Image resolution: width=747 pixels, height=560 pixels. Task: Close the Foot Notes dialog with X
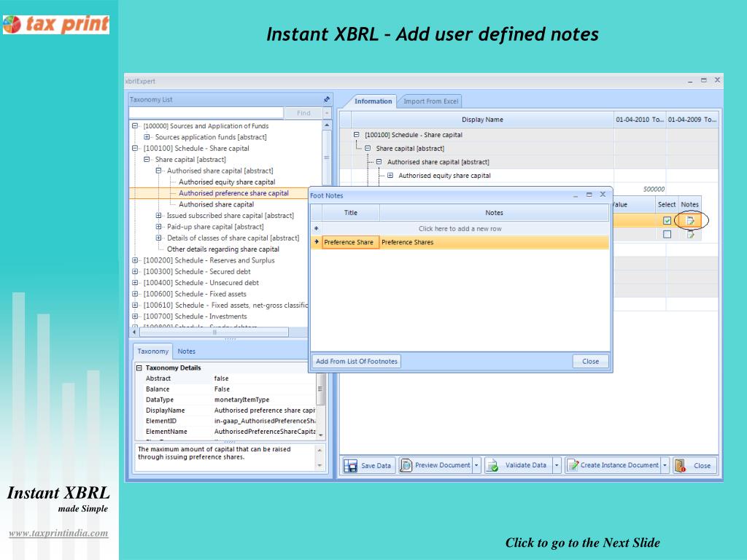603,194
